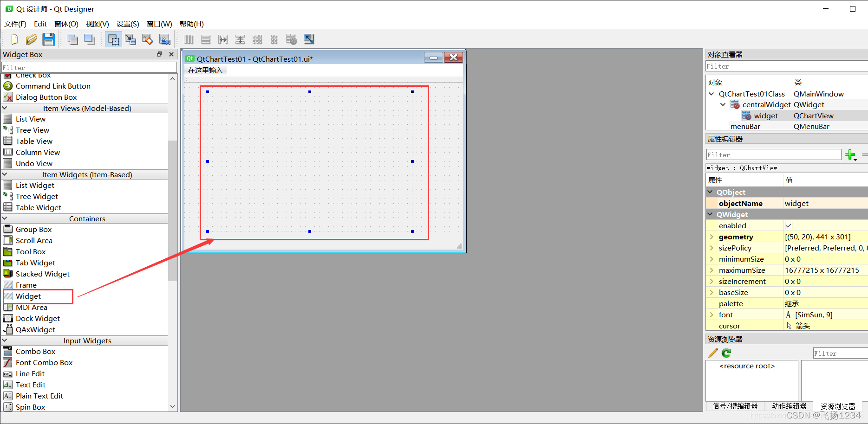This screenshot has width=868, height=424.
Task: Select the Edit Widgets mode icon
Action: pyautogui.click(x=114, y=39)
